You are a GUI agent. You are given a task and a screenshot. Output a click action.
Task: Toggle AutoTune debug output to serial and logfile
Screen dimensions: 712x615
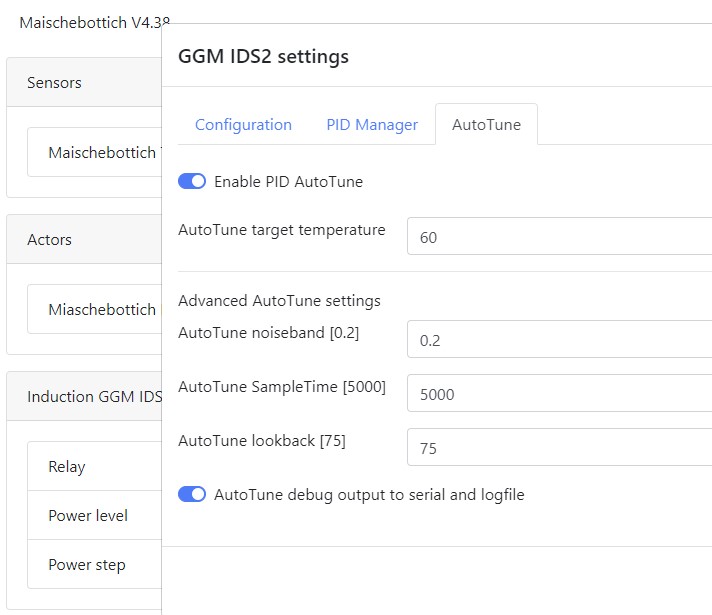[192, 494]
